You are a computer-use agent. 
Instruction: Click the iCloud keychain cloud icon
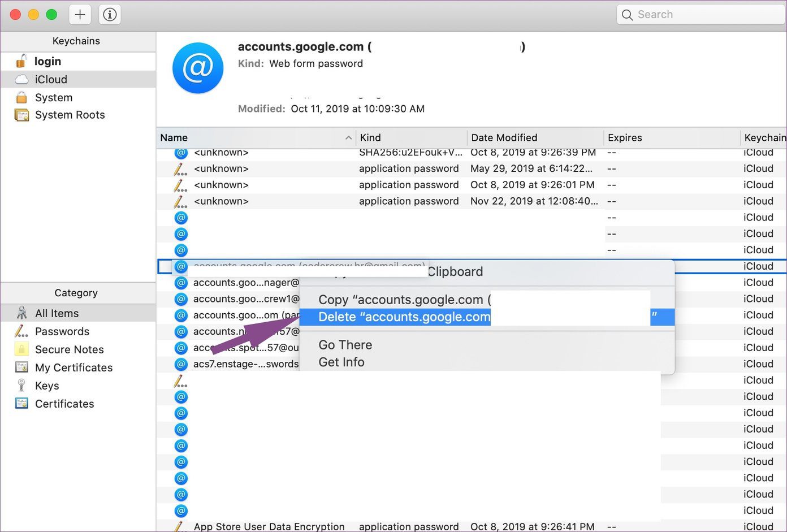point(21,79)
